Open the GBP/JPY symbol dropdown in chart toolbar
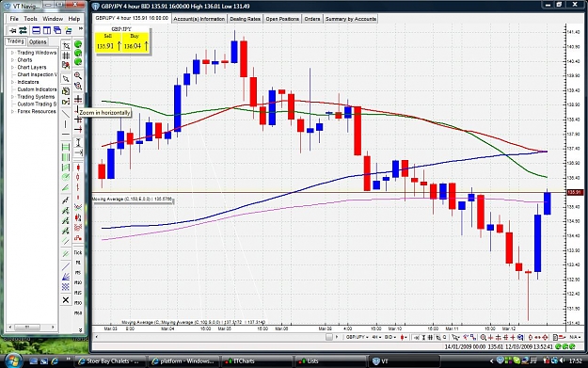The image size is (588, 368). click(357, 337)
